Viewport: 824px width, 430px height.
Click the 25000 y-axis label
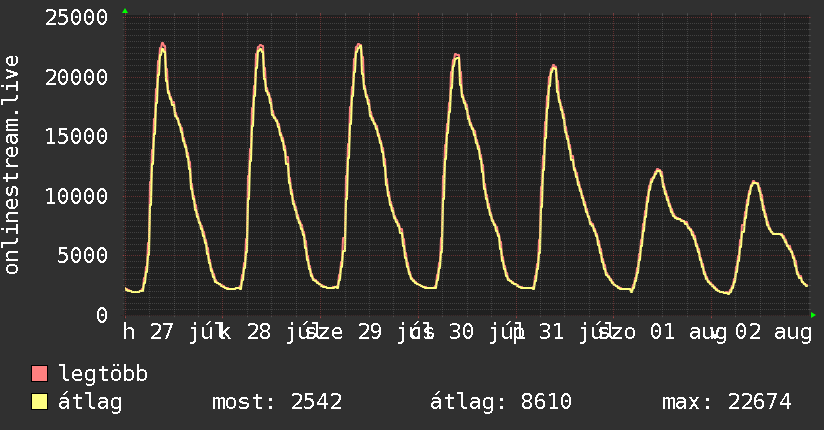(76, 18)
